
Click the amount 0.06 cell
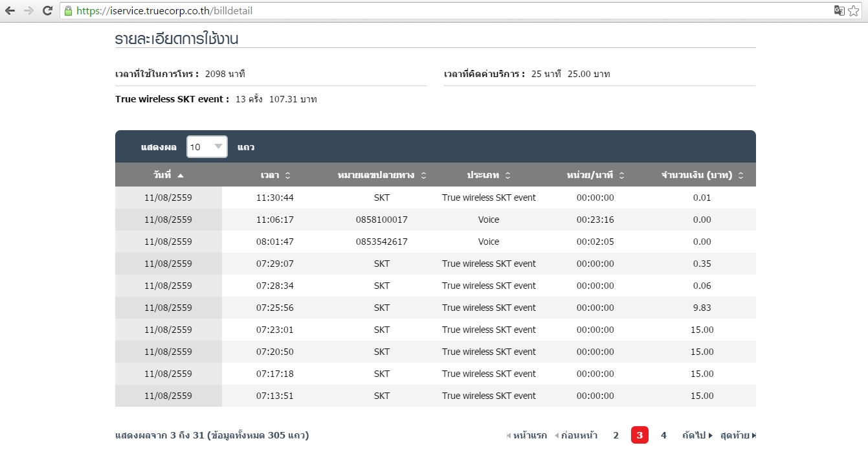(x=702, y=286)
